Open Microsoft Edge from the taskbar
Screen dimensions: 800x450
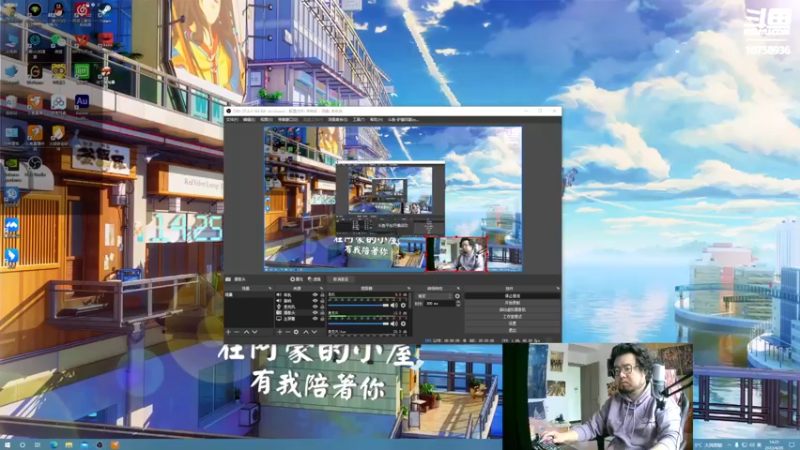(53, 445)
